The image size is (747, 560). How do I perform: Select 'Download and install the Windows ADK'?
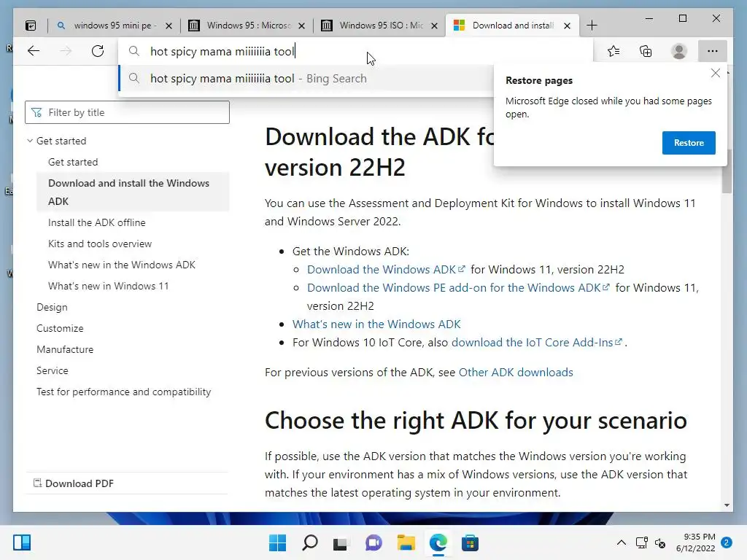point(133,192)
